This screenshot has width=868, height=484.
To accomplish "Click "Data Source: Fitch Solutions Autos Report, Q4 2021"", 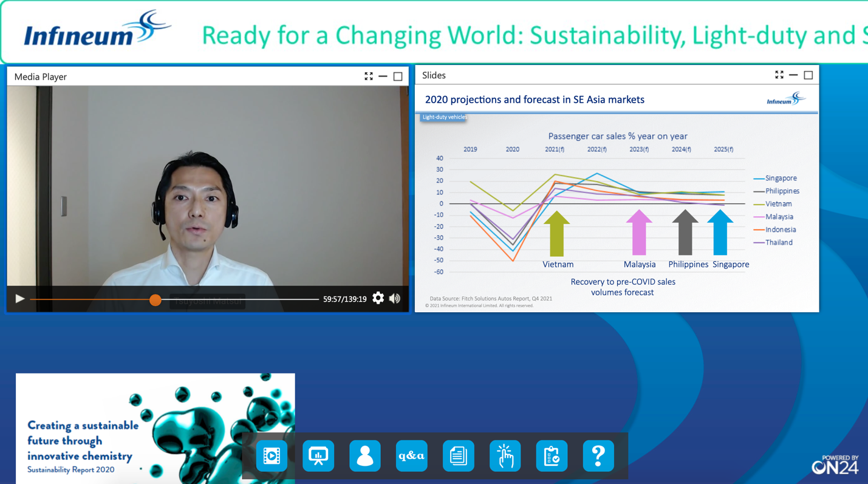I will pyautogui.click(x=491, y=298).
